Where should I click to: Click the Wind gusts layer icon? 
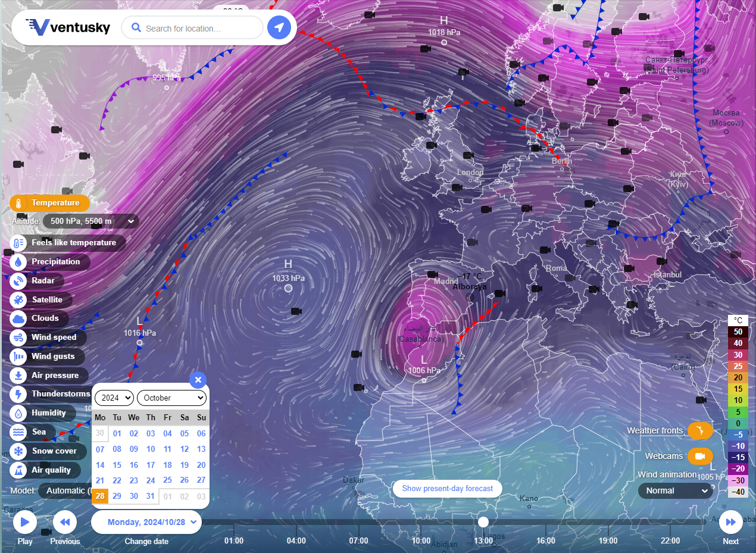click(18, 357)
